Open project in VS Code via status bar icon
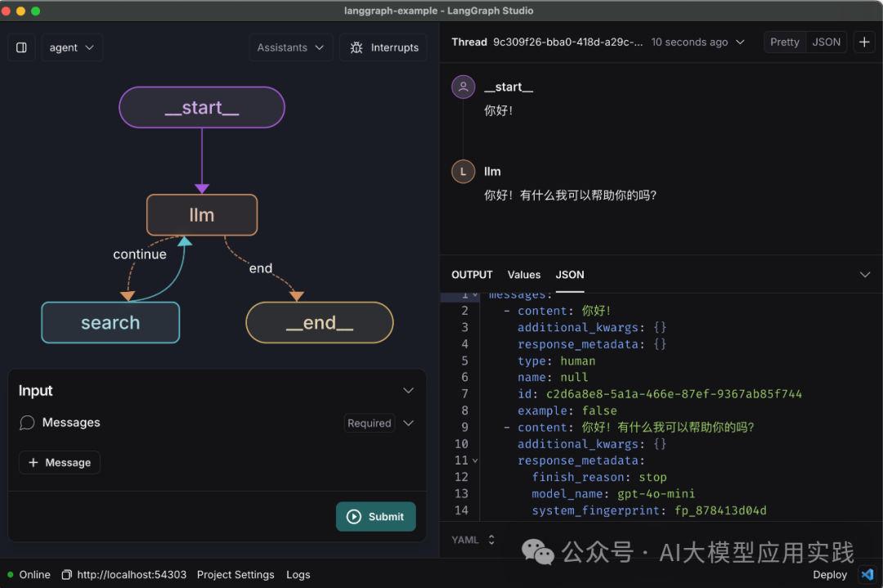The height and width of the screenshot is (588, 883). point(867,574)
